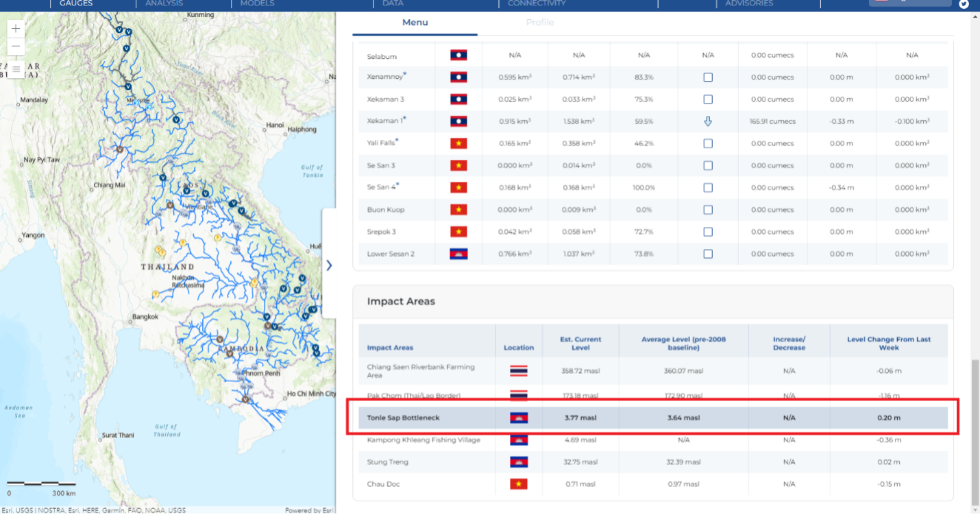
Task: Collapse the side panel with chevron arrow
Action: (x=329, y=265)
